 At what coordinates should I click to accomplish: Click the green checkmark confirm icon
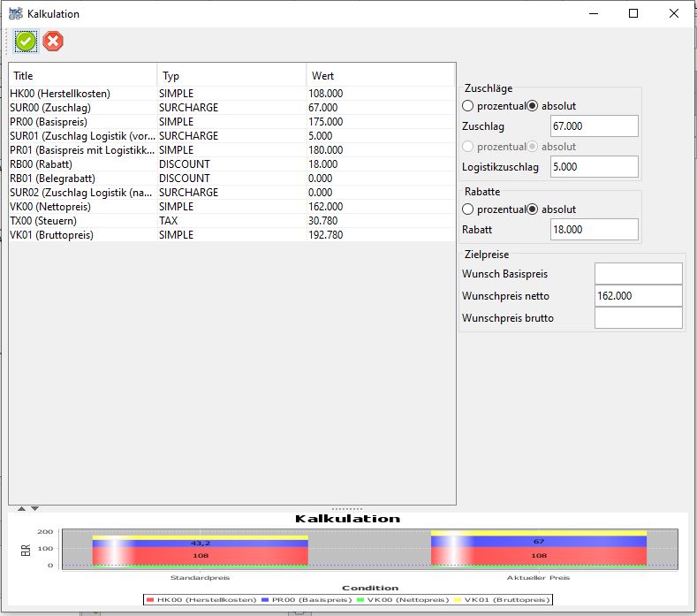point(26,41)
